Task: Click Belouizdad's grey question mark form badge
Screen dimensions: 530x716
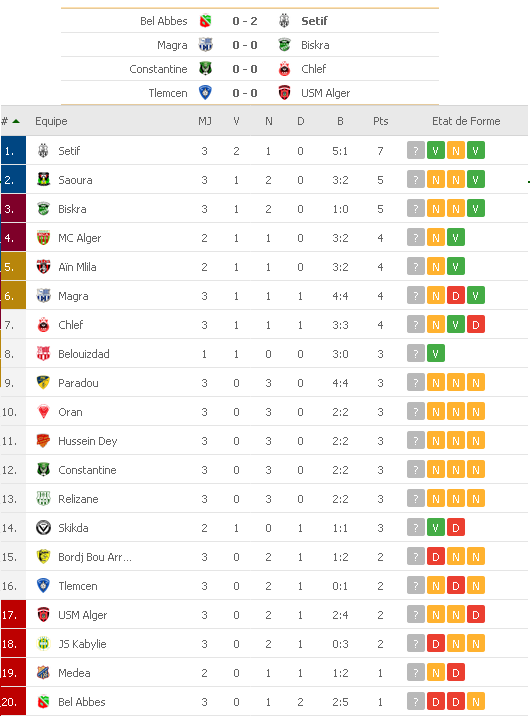Action: tap(415, 353)
